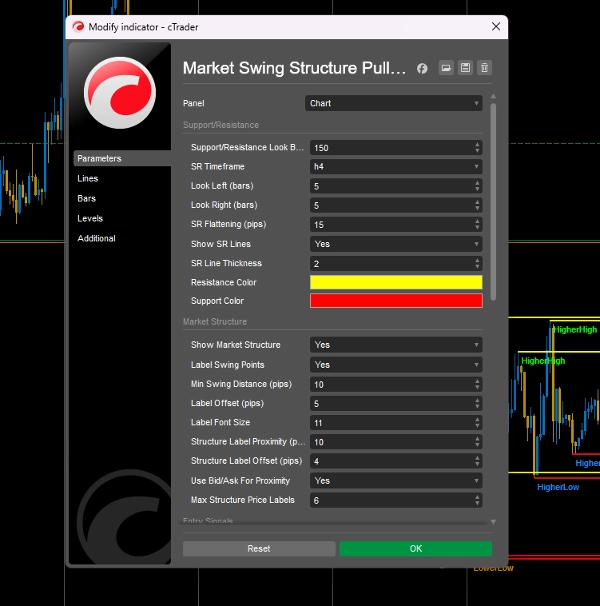Click the Support/Resistance section header
The height and width of the screenshot is (606, 600).
coord(221,125)
